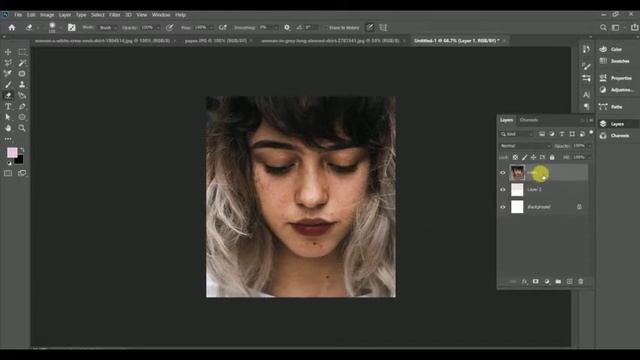
Task: Select the Rectangular Marquee tool
Action: point(22,52)
